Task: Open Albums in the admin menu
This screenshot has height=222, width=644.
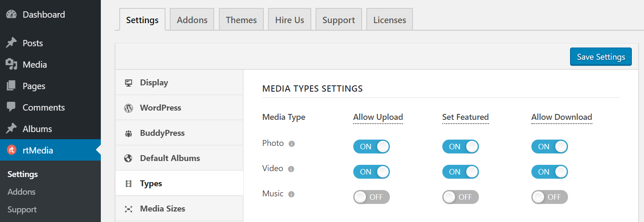Action: (x=50, y=129)
